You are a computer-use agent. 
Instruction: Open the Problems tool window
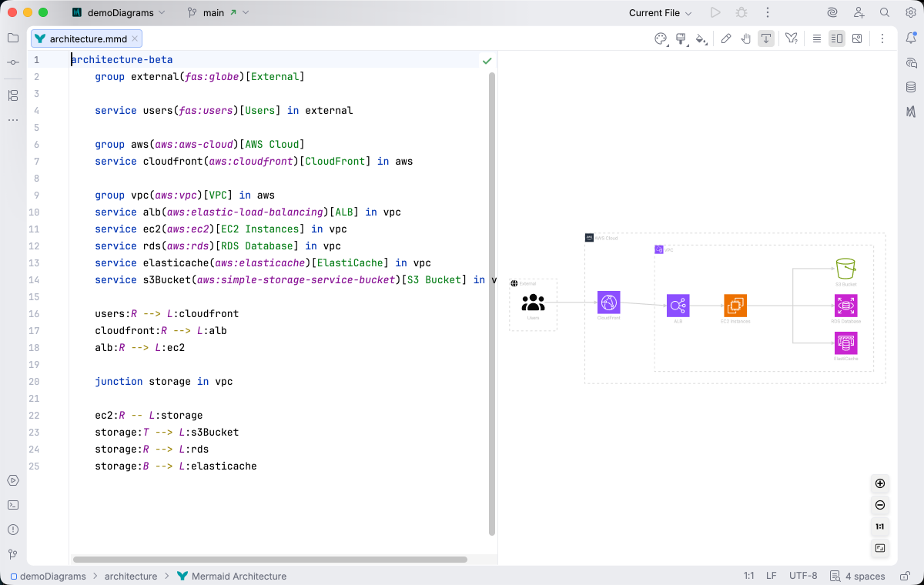coord(13,530)
